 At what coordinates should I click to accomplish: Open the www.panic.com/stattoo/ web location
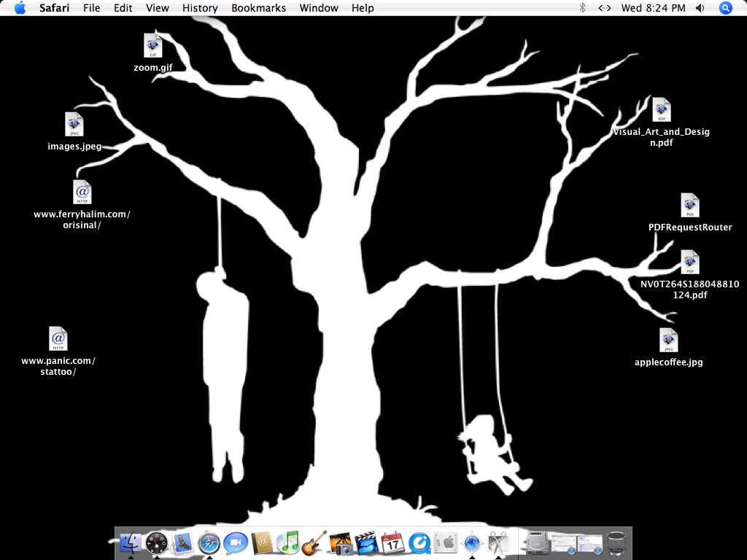coord(58,338)
